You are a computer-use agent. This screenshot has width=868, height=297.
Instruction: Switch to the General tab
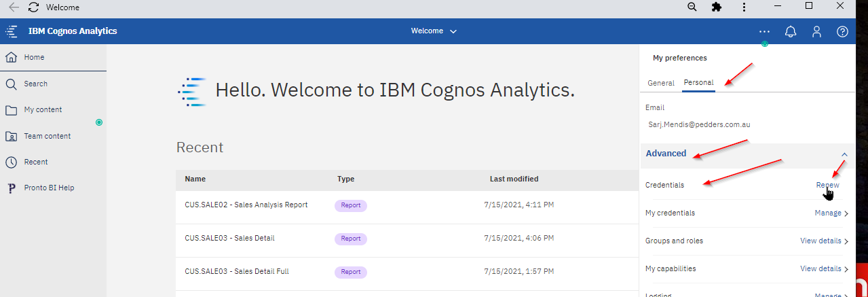tap(661, 83)
